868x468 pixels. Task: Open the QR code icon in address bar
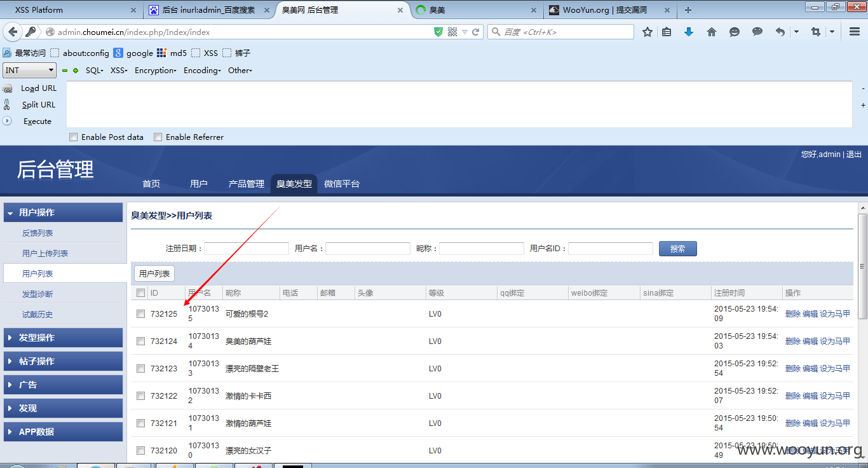click(452, 32)
